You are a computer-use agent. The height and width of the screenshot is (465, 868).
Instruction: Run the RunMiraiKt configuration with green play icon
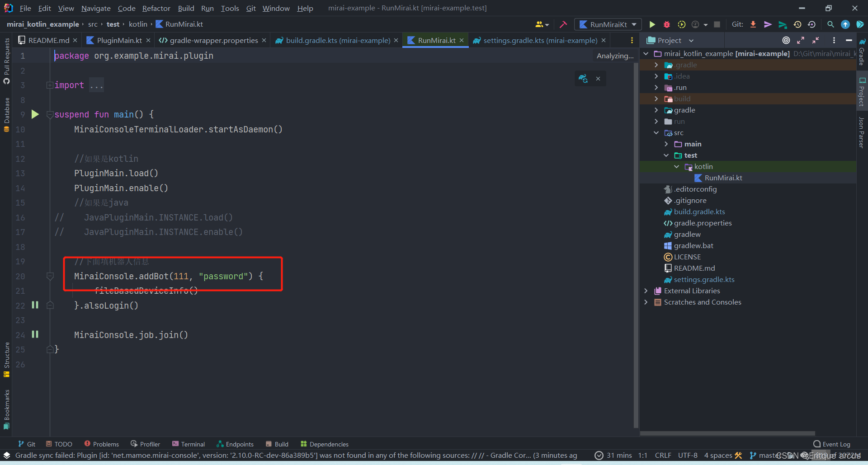(652, 24)
